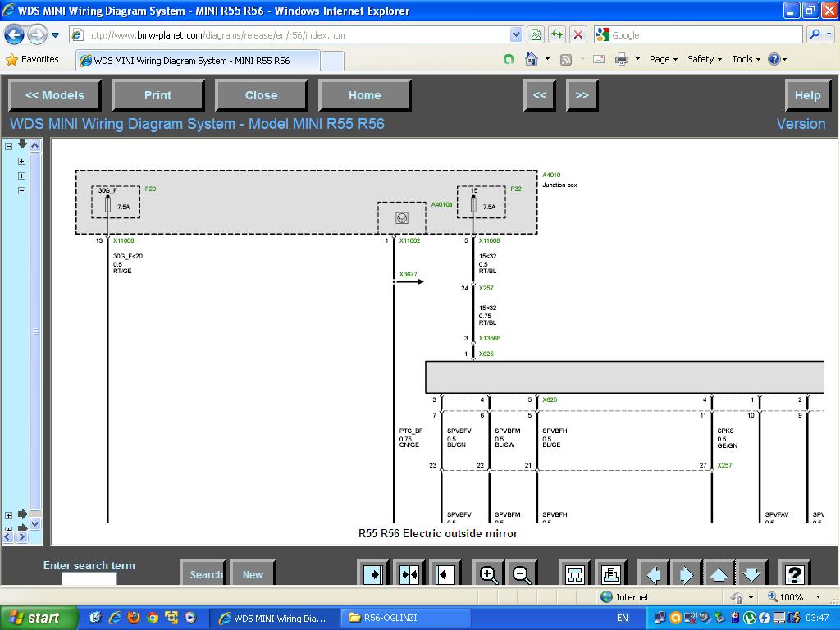
Task: Click the question mark help icon
Action: (793, 574)
